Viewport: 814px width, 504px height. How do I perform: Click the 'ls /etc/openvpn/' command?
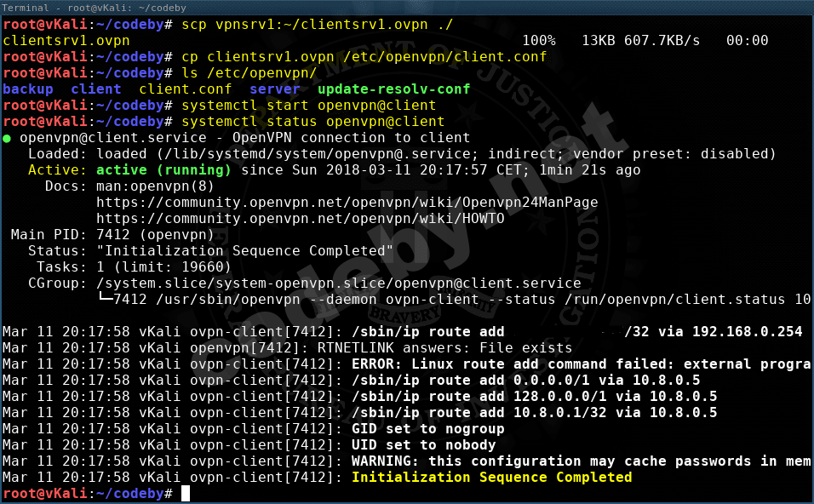[x=249, y=72]
